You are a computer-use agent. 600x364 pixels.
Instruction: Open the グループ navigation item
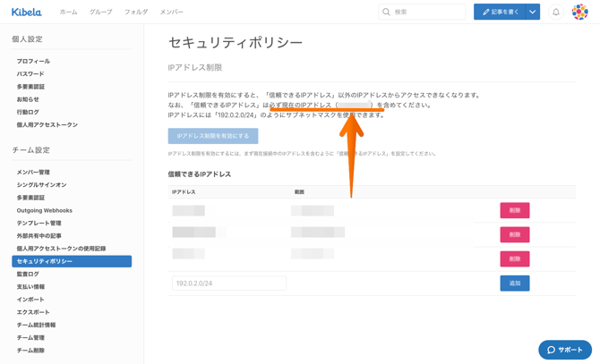101,13
